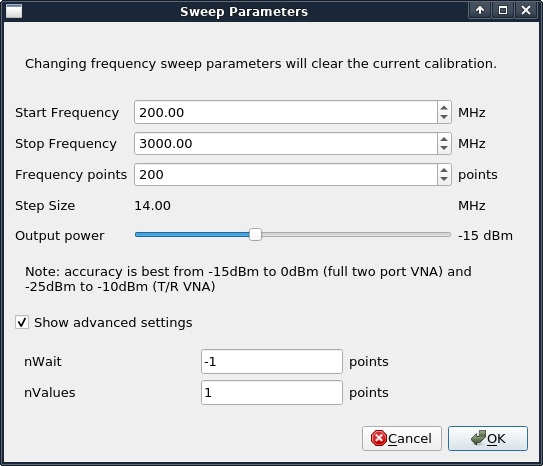This screenshot has width=543, height=466.
Task: Confirm settings with the OK button
Action: pyautogui.click(x=488, y=438)
